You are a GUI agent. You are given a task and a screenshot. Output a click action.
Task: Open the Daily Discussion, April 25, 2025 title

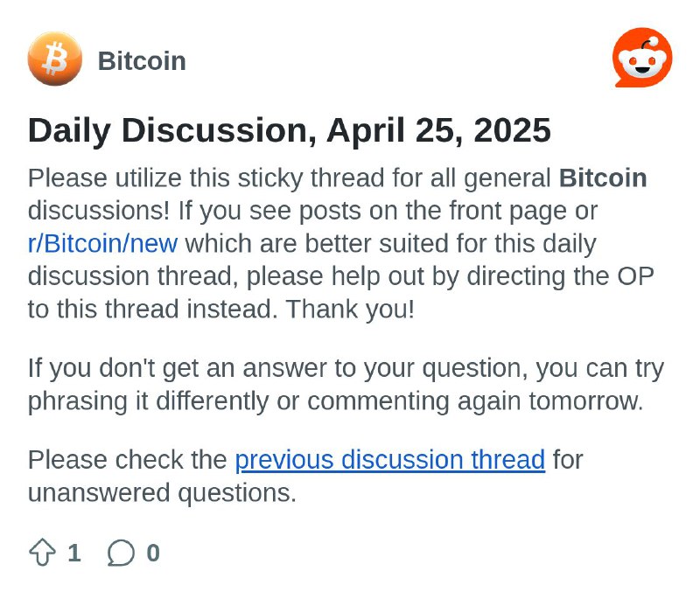pos(290,130)
